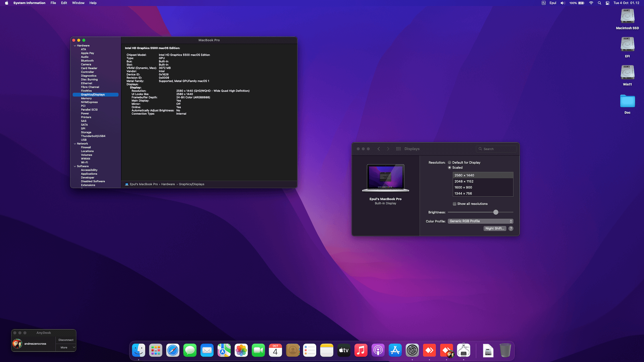Launch Music from the Dock
Screen dimensions: 644x362
click(361, 350)
